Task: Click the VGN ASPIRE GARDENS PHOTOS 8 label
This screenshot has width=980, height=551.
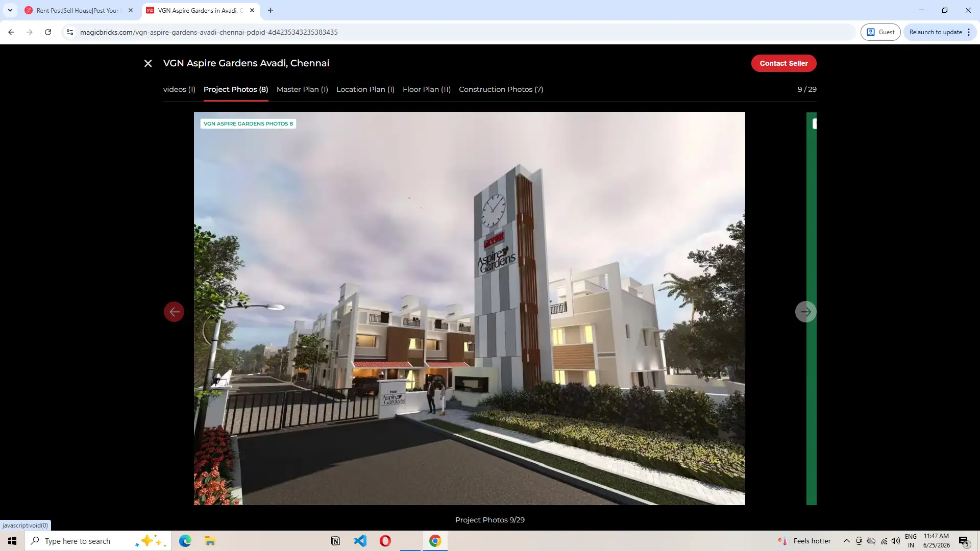Action: pos(248,123)
